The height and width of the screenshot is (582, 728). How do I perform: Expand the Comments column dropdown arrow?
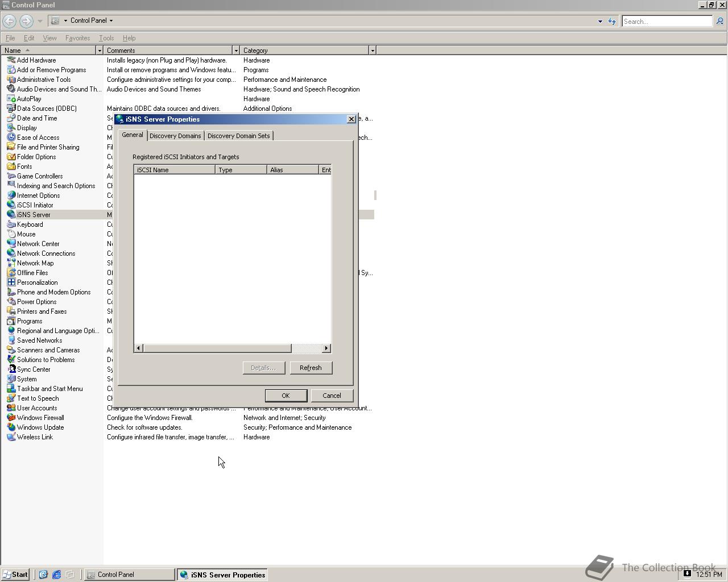click(x=236, y=51)
